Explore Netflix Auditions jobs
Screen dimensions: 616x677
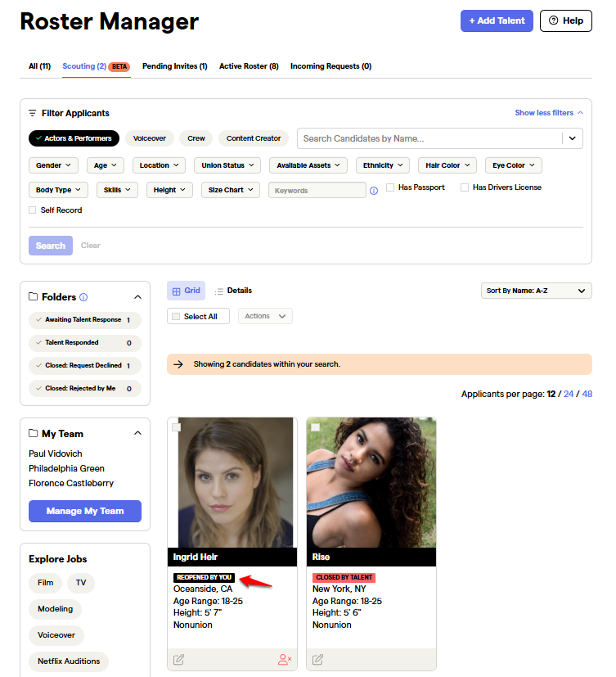point(69,661)
